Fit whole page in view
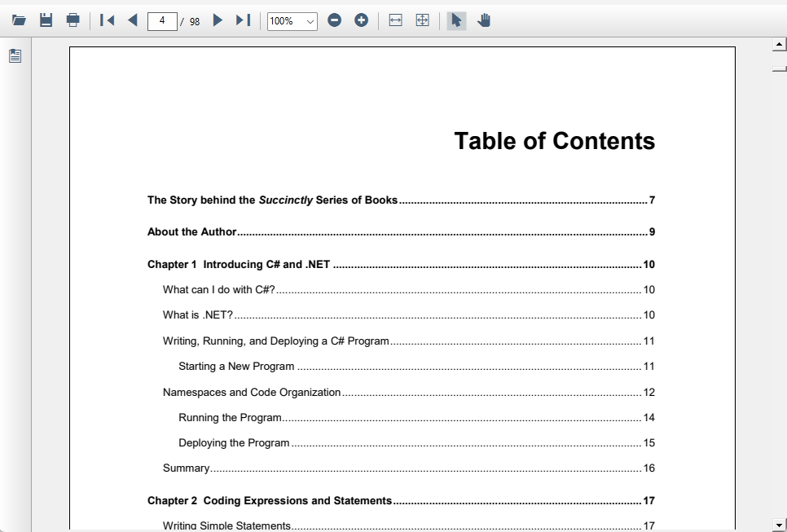The width and height of the screenshot is (787, 532). click(x=423, y=20)
